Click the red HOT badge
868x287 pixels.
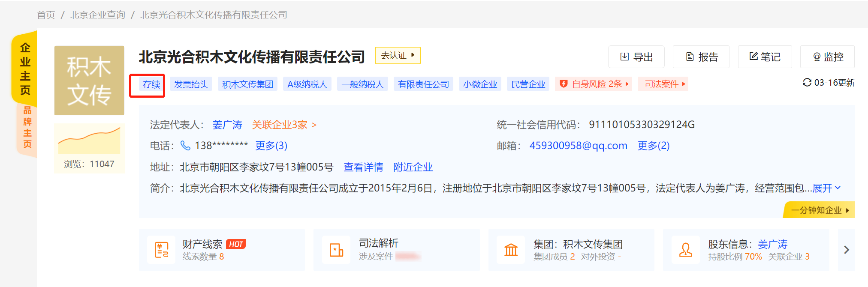[236, 244]
